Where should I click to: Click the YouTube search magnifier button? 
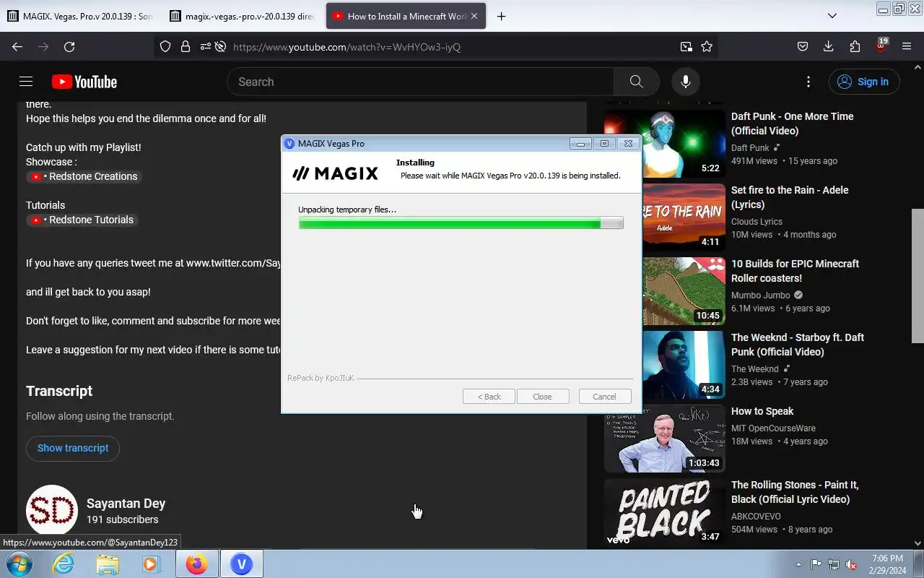(636, 82)
